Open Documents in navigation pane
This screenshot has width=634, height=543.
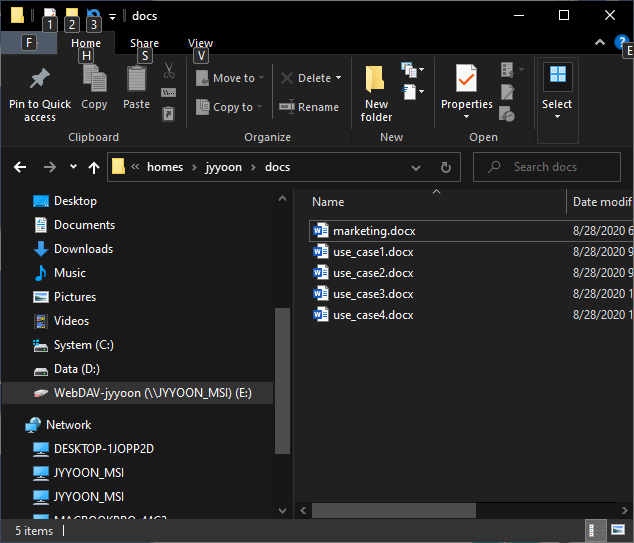(84, 225)
